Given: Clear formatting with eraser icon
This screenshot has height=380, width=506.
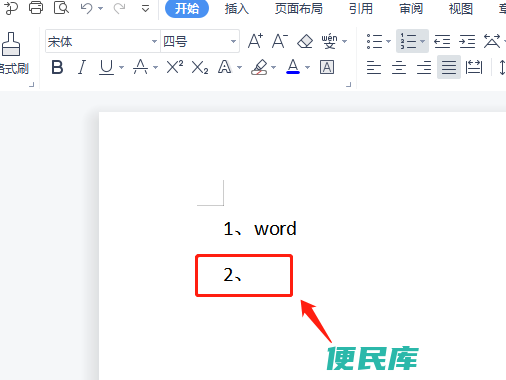Looking at the screenshot, I should tap(305, 42).
